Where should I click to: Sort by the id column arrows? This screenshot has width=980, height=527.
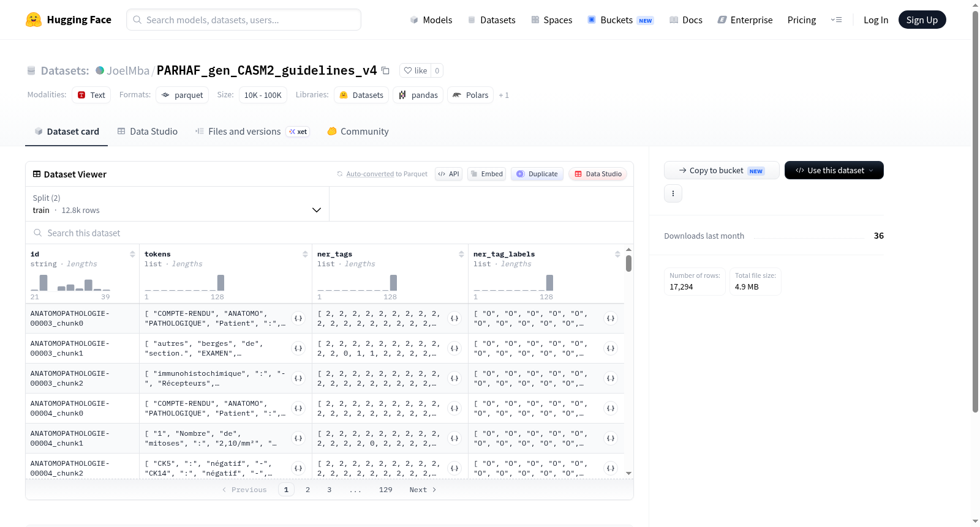point(132,254)
